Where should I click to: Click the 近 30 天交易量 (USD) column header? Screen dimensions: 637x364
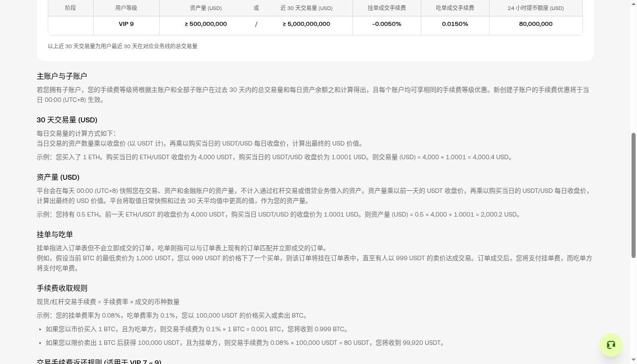point(306,8)
